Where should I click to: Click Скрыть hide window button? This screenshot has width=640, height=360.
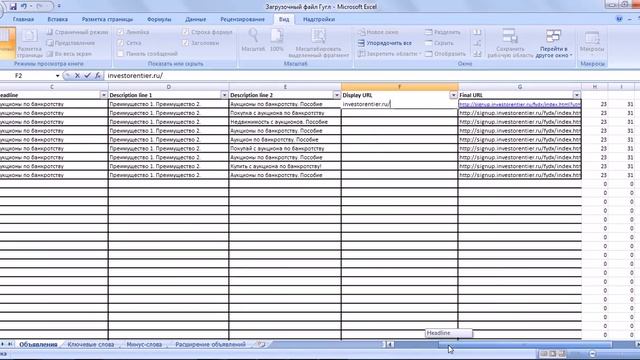pos(439,43)
